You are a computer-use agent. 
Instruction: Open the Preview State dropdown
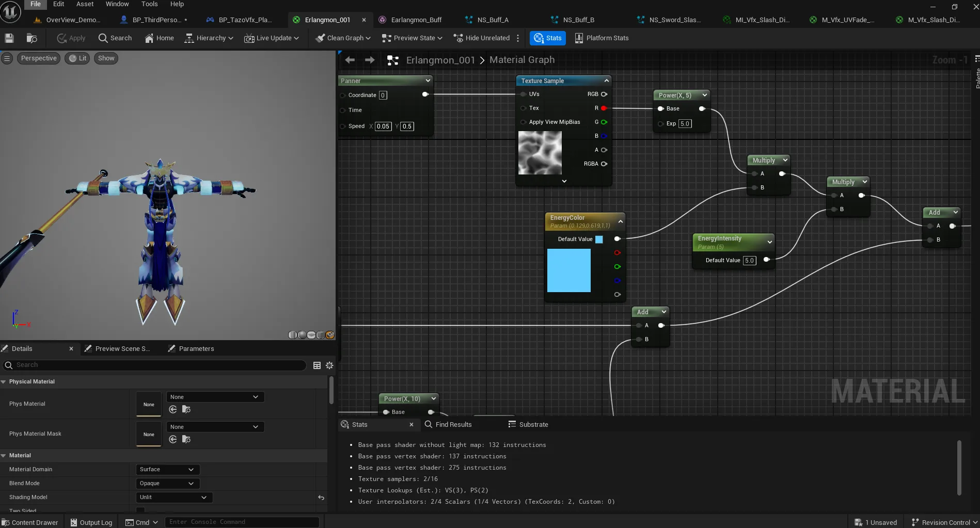pos(412,38)
